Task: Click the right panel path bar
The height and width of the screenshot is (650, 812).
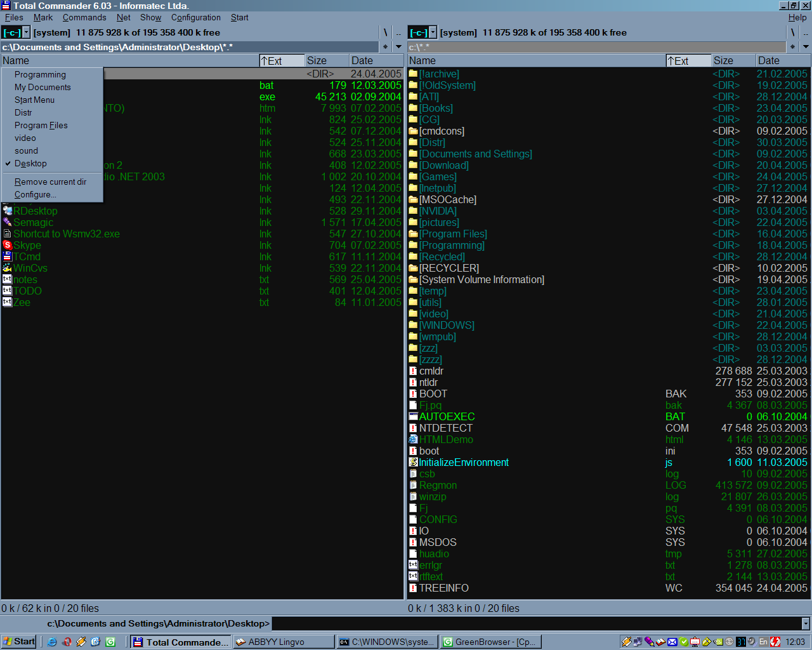Action: 596,47
